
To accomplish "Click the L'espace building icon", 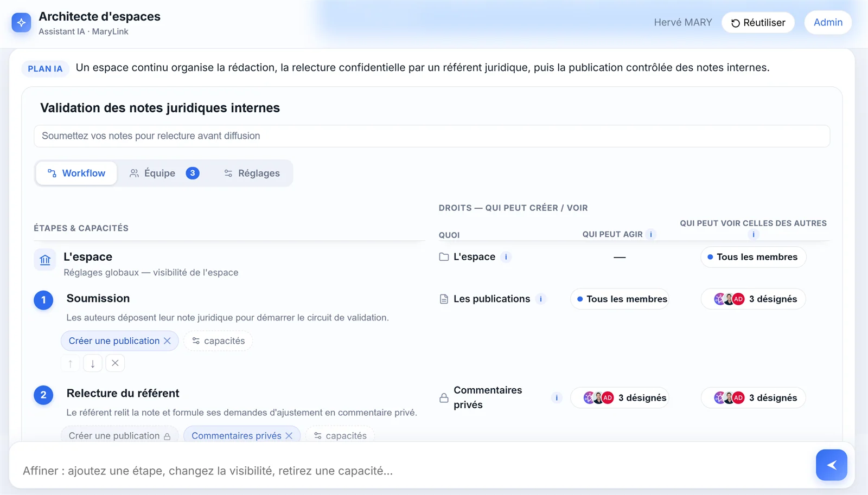I will [45, 260].
